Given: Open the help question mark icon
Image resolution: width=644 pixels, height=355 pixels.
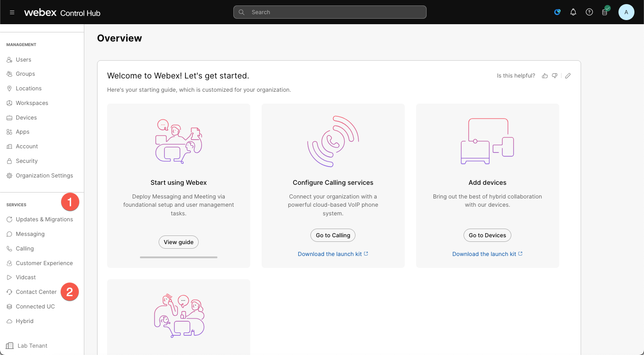Looking at the screenshot, I should [589, 12].
